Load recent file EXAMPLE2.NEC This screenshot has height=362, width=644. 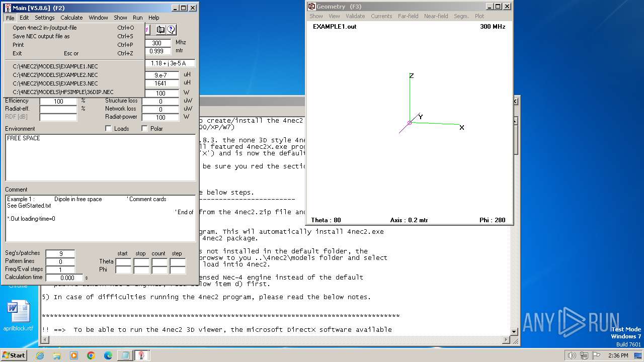coord(74,75)
